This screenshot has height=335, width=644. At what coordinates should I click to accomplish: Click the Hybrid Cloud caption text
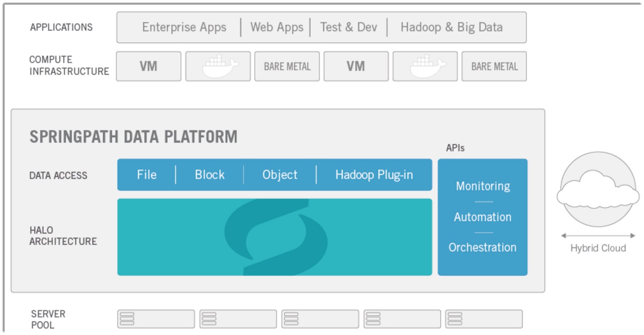click(x=598, y=248)
